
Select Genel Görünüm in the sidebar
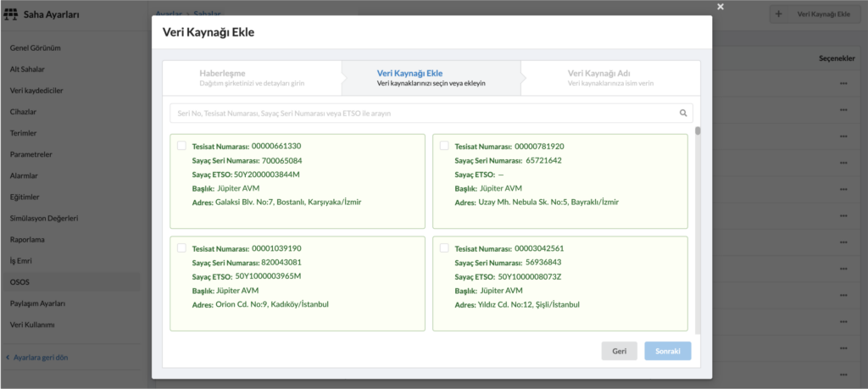(36, 47)
